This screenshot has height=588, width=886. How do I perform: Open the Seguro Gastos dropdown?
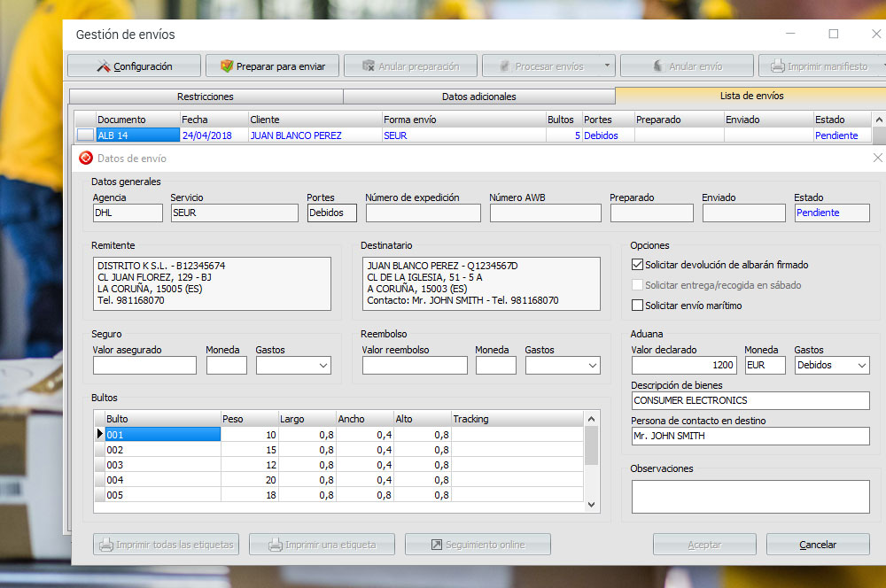click(322, 365)
